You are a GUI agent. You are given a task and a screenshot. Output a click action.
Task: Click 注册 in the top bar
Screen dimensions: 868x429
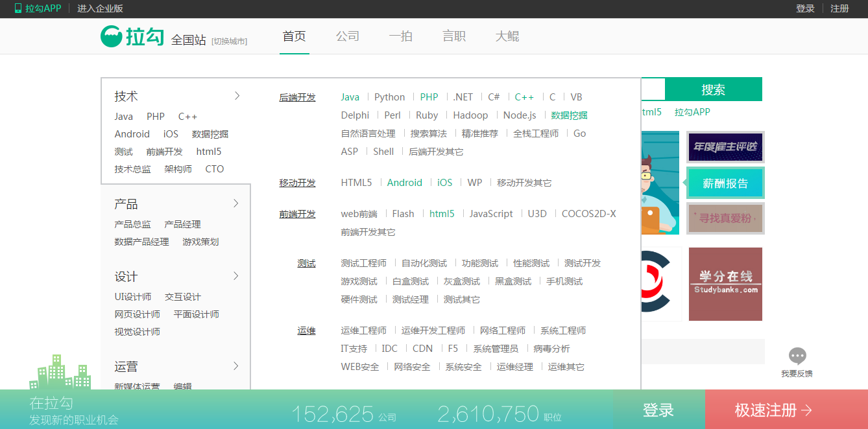pyautogui.click(x=839, y=8)
